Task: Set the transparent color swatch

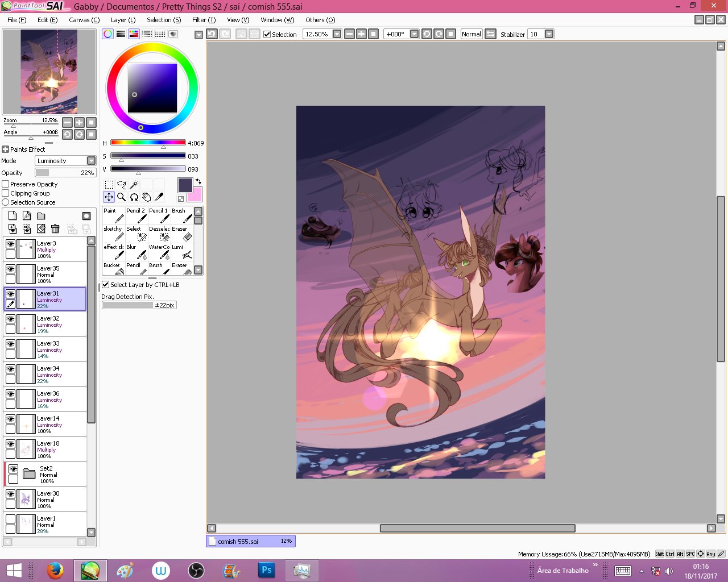Action: 181,199
